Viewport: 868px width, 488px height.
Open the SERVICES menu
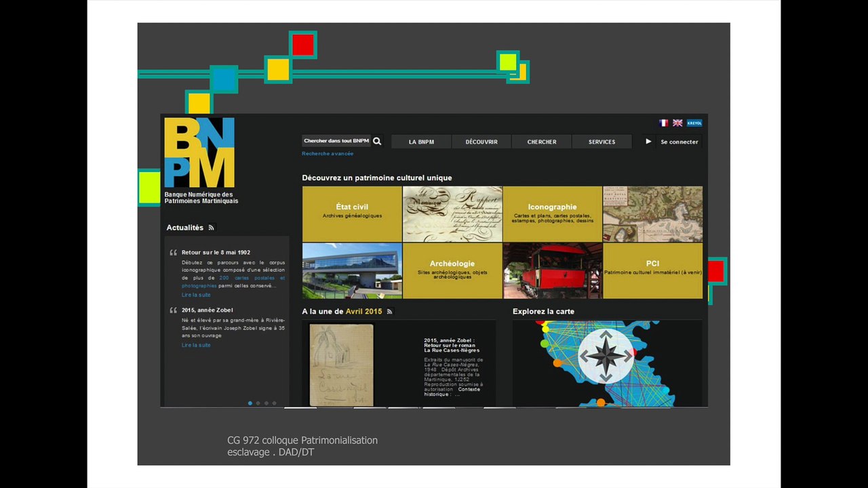tap(602, 142)
